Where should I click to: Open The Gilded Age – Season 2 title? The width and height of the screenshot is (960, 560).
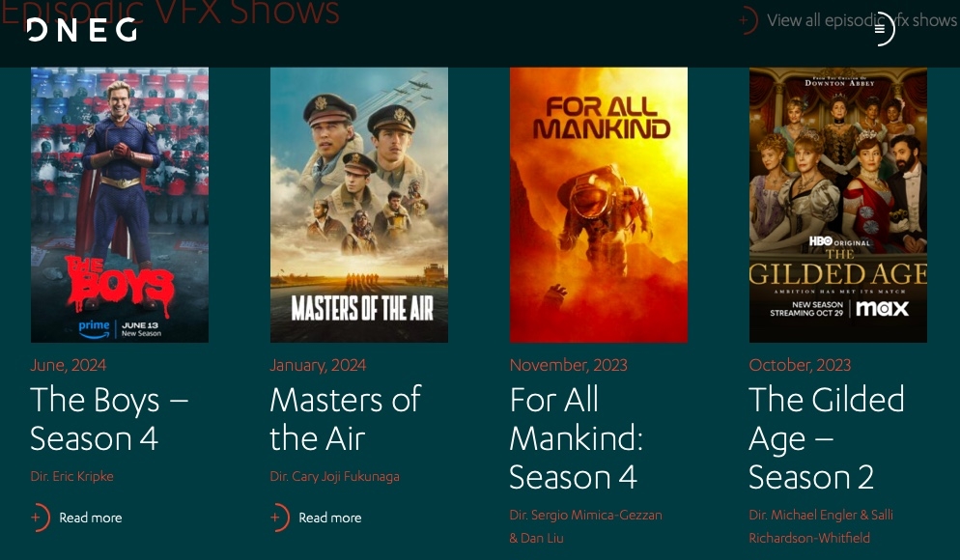(826, 438)
